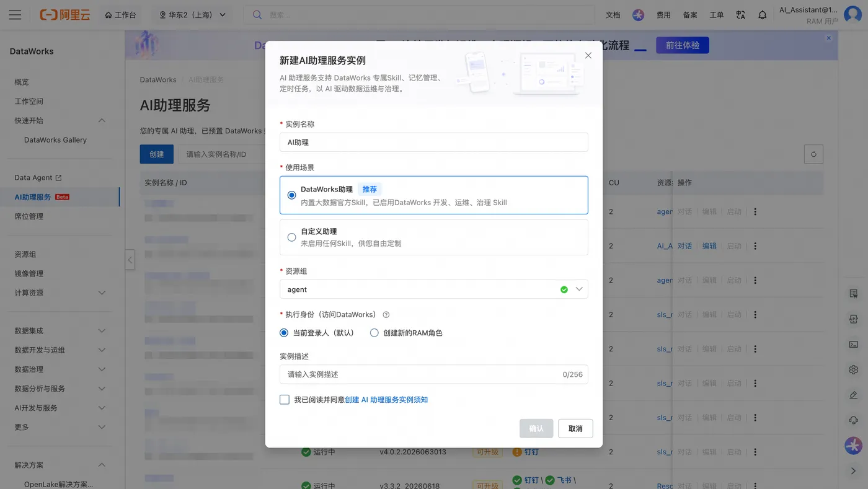The image size is (868, 489).
Task: Open 文档 in the top bar
Action: click(x=613, y=15)
